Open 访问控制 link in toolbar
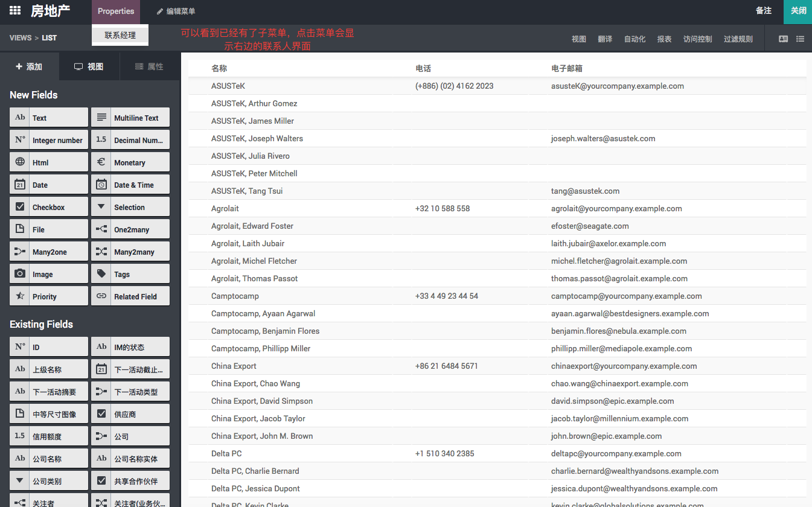 [697, 39]
